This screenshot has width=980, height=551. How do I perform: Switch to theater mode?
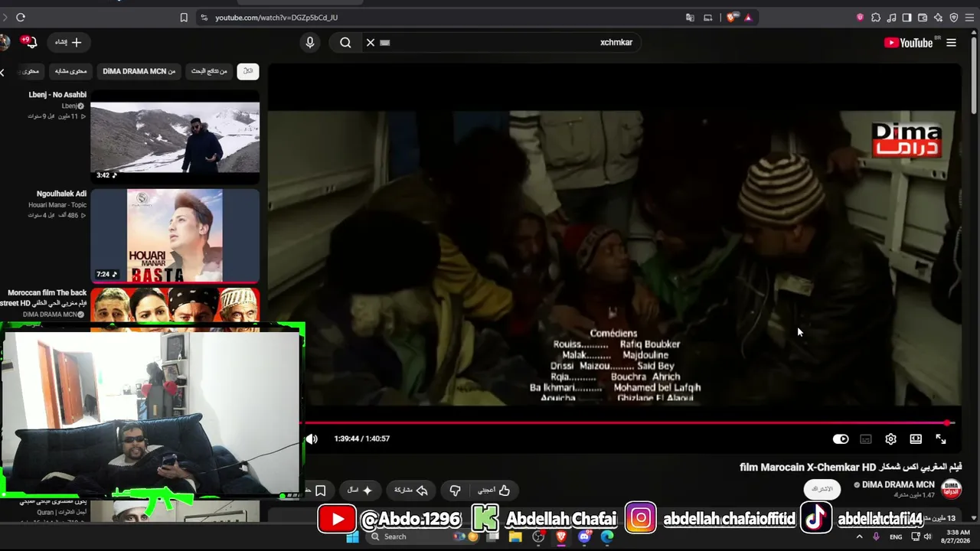(x=916, y=439)
